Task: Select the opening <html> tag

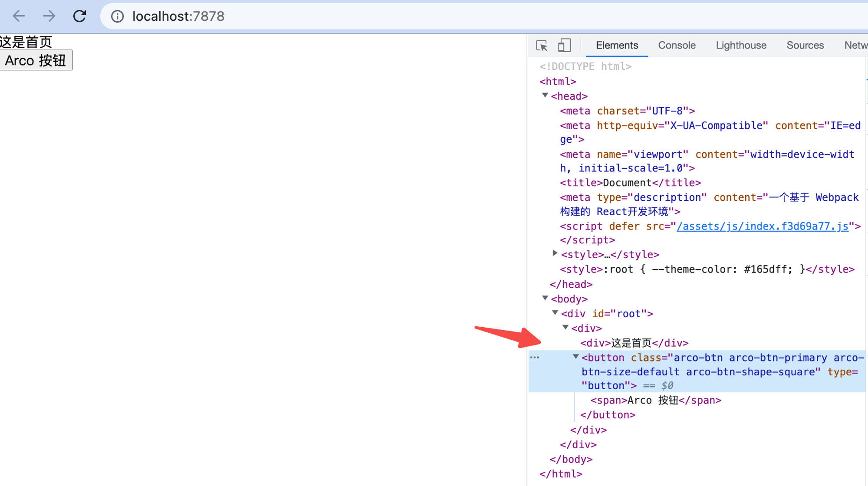Action: [558, 81]
